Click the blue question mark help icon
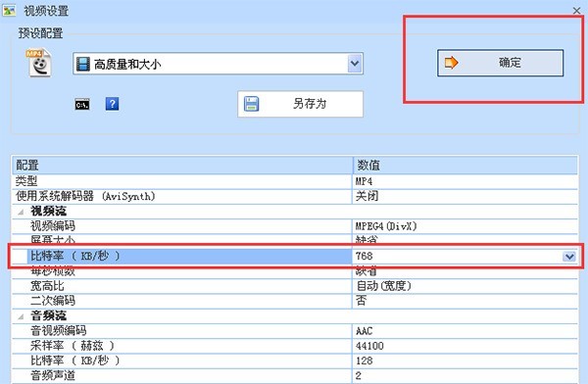Screen dimensions: 588x384 (x=112, y=104)
